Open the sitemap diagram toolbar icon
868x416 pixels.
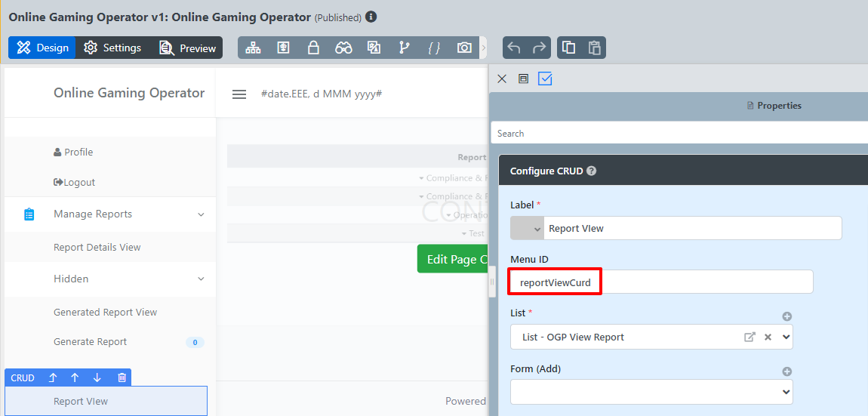click(253, 48)
